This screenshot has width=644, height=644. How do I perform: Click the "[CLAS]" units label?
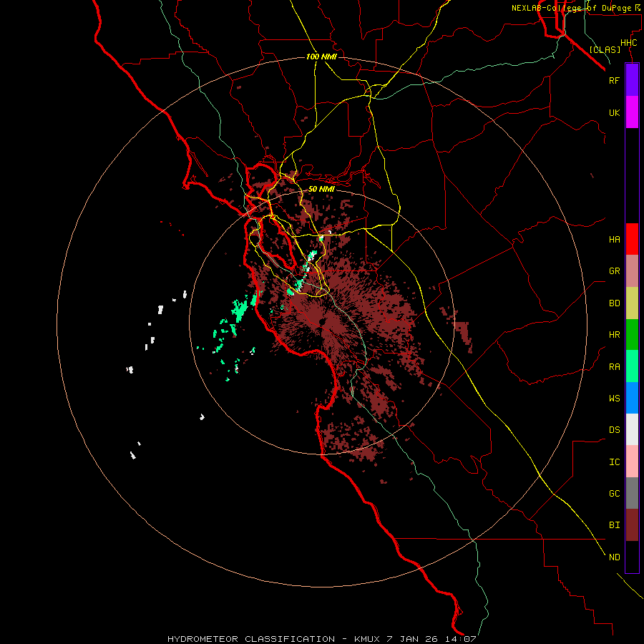click(x=605, y=49)
